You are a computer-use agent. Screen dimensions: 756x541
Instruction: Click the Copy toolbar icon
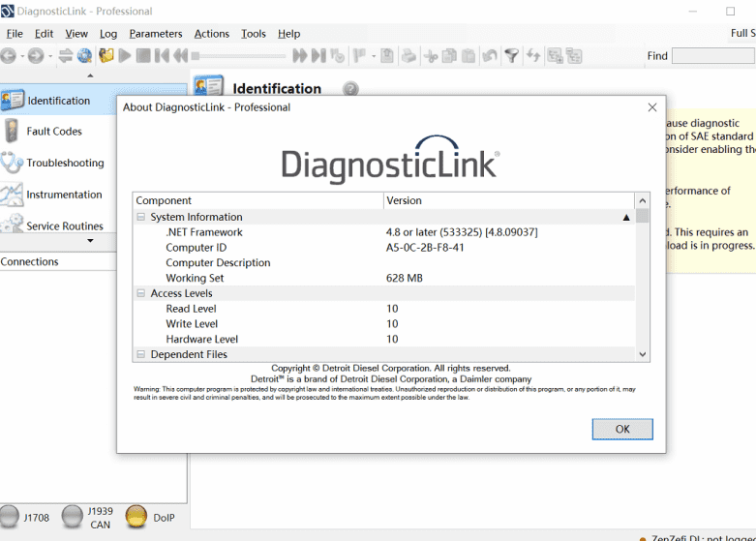pyautogui.click(x=449, y=56)
